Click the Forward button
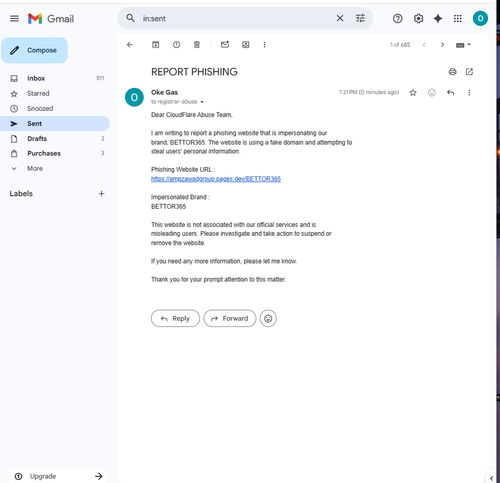This screenshot has width=500, height=483. click(230, 318)
